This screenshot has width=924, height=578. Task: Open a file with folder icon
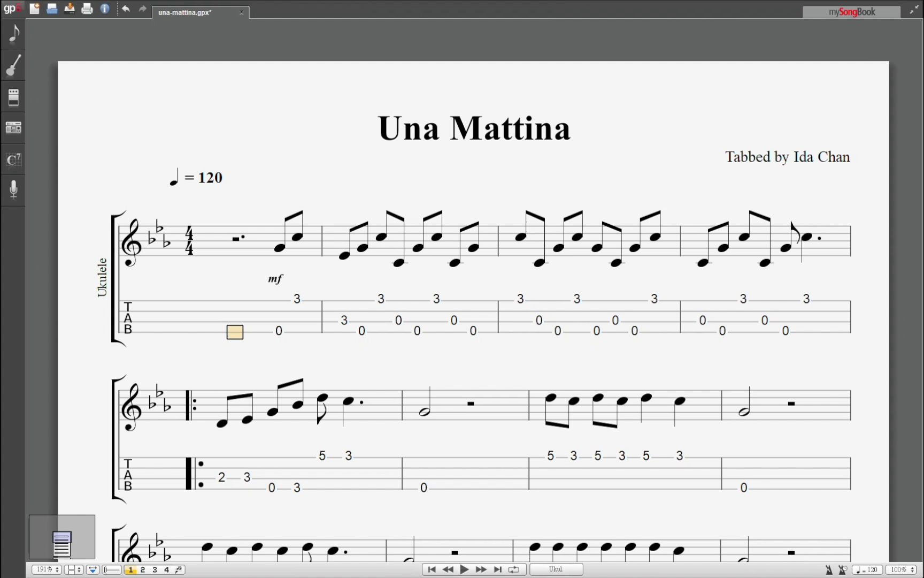coord(52,9)
